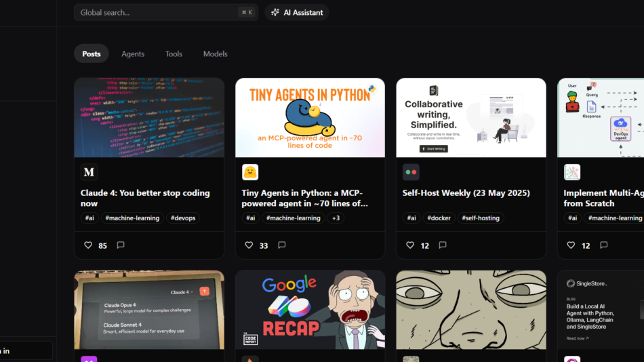Screen dimensions: 644x362
Task: Open the Claude Opus 4 model picker thumbnail
Action: (149, 310)
